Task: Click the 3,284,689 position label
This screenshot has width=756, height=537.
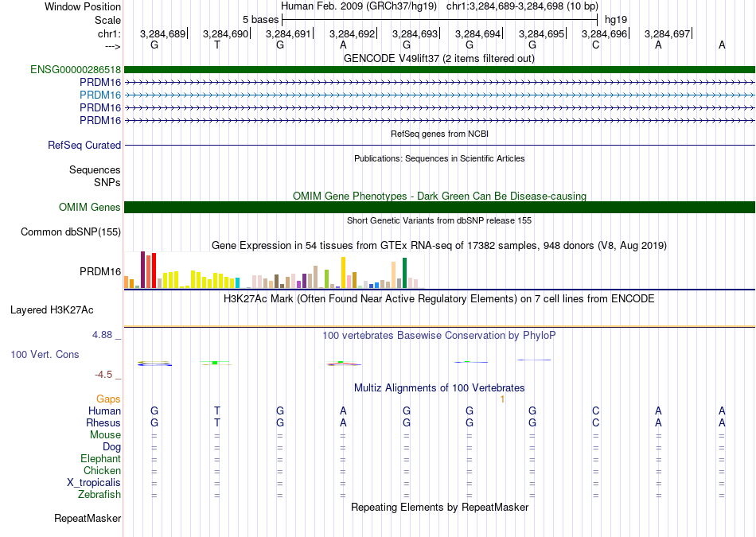Action: 162,33
